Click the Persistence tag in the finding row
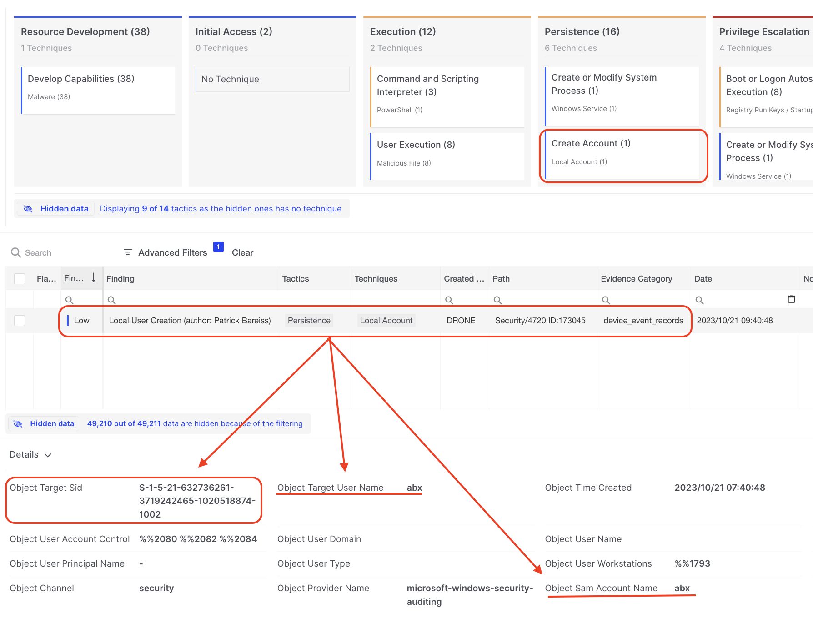Viewport: 813px width, 644px height. (309, 321)
